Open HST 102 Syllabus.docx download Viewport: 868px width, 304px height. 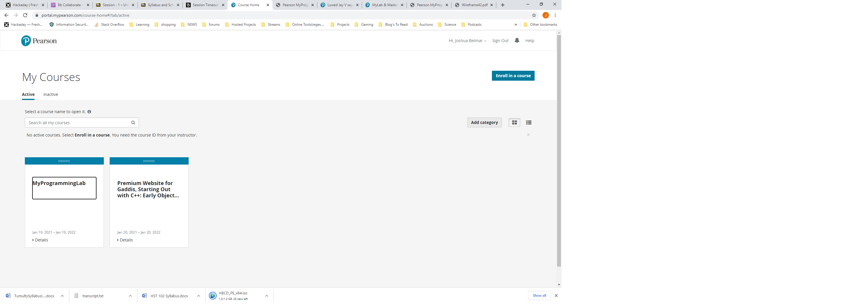(169, 296)
